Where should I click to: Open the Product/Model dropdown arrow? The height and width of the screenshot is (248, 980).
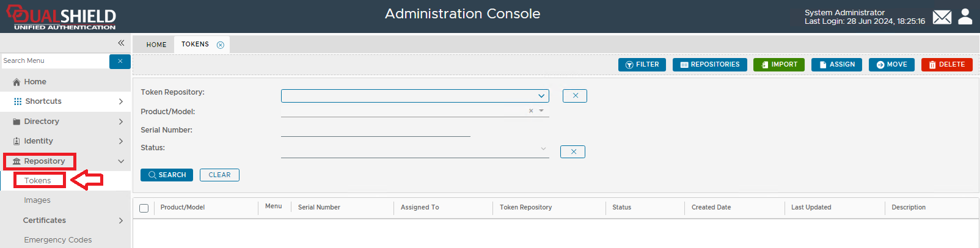(541, 111)
